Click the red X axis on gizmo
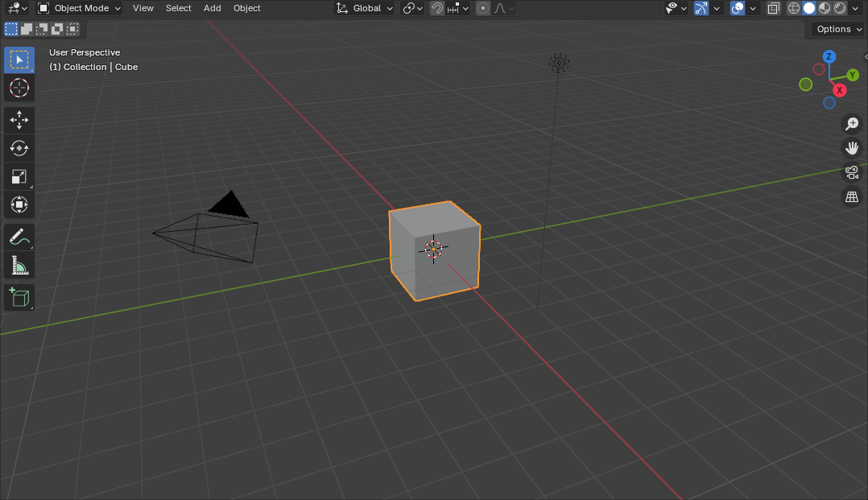868x500 pixels. tap(840, 90)
